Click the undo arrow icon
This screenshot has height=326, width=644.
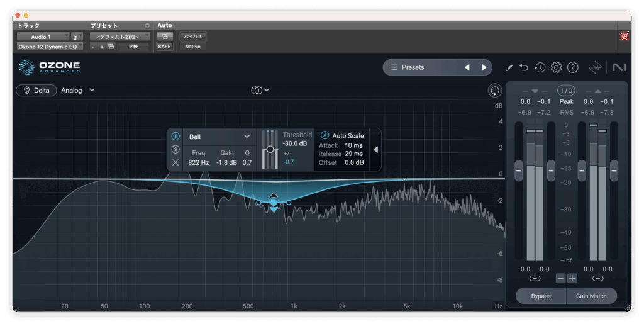(x=524, y=67)
